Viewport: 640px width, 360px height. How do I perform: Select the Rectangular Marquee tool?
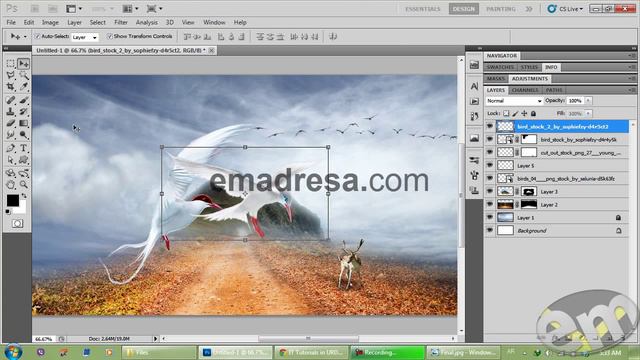point(11,64)
